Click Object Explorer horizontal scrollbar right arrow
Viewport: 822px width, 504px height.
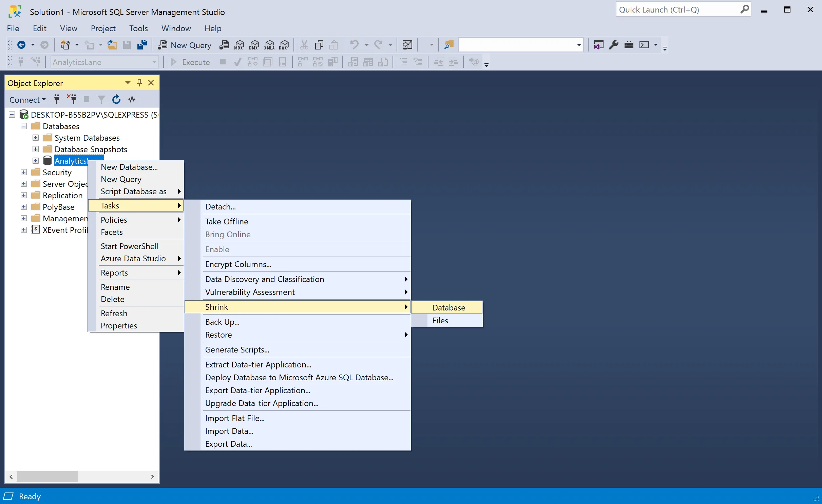click(152, 477)
